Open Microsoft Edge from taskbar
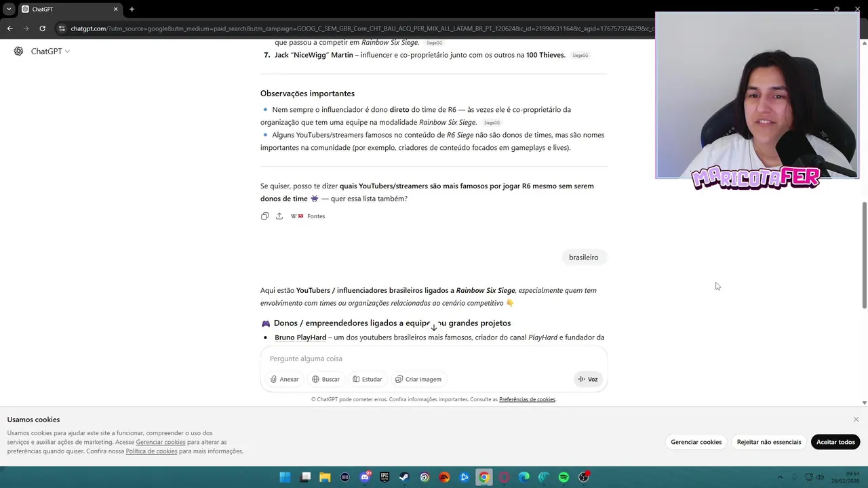Image resolution: width=868 pixels, height=488 pixels. (524, 477)
